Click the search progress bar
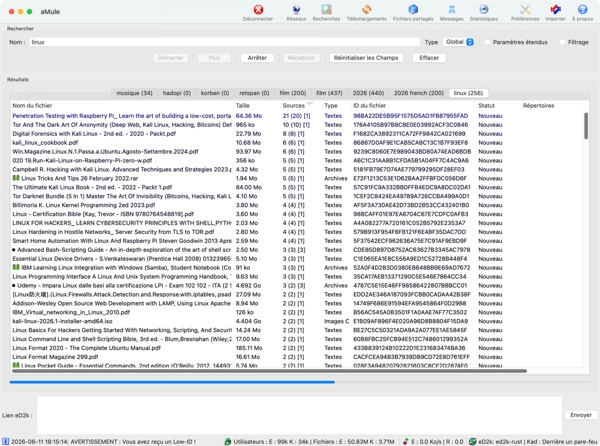 300,382
